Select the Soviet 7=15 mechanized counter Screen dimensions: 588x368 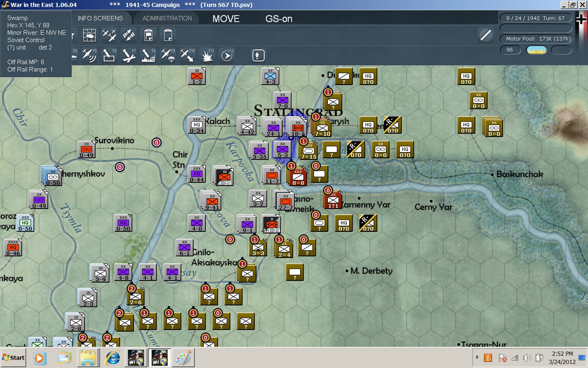pyautogui.click(x=309, y=150)
